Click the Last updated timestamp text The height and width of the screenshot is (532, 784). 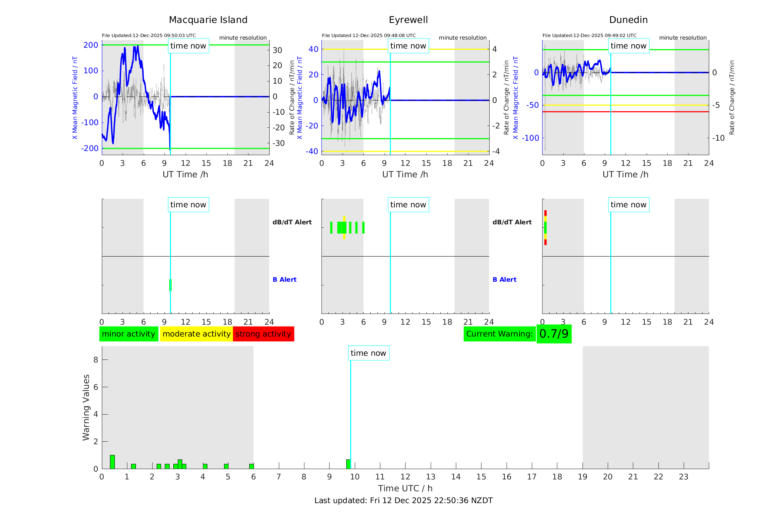click(403, 501)
